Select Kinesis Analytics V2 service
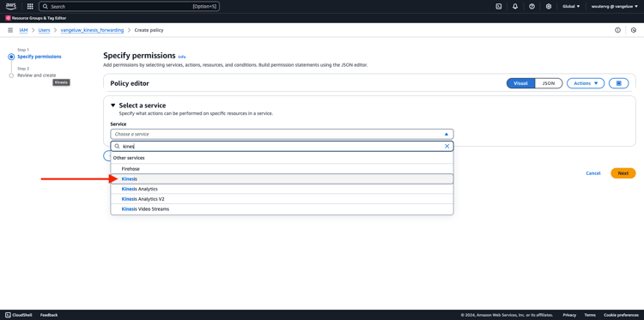Image resolution: width=644 pixels, height=320 pixels. tap(282, 199)
